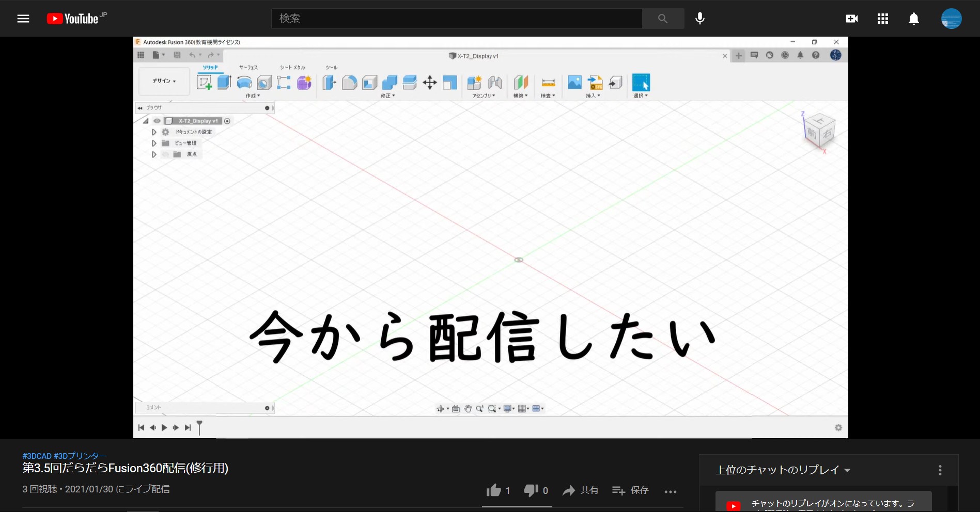
Task: Click the Insert Decal image icon
Action: pos(574,82)
